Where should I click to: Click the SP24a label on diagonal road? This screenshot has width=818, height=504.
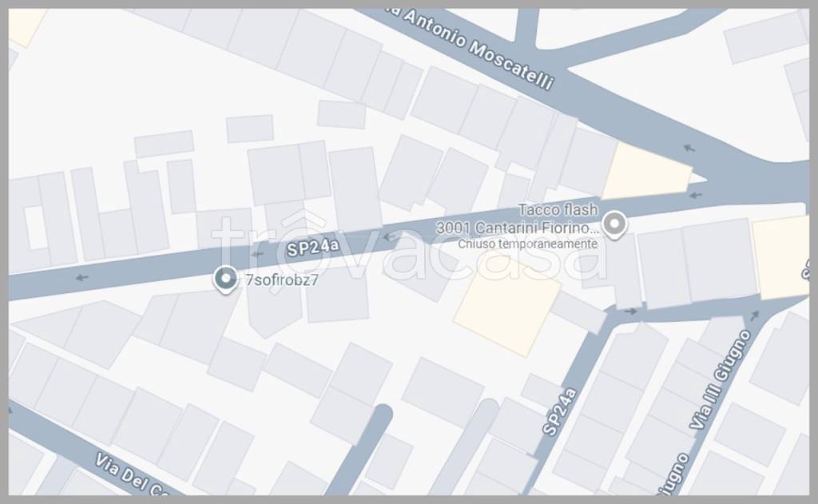(560, 412)
